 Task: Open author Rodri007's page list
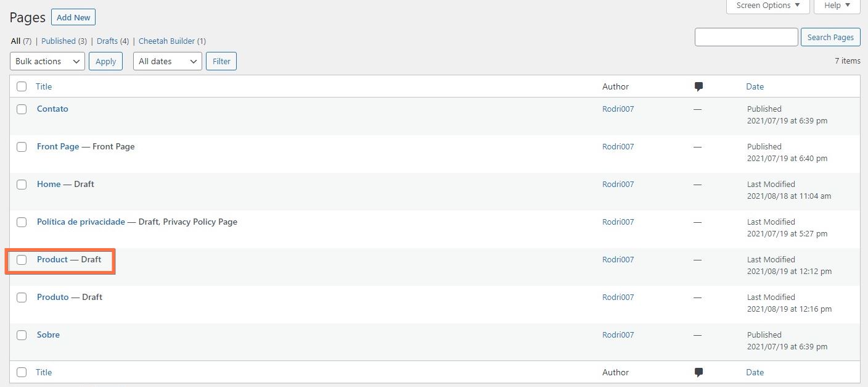(618, 109)
